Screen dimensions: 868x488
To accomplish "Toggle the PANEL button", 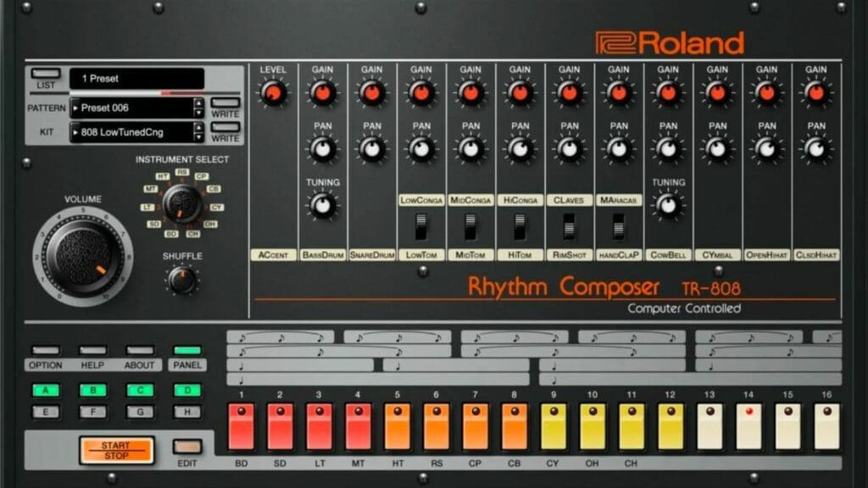I will 187,350.
